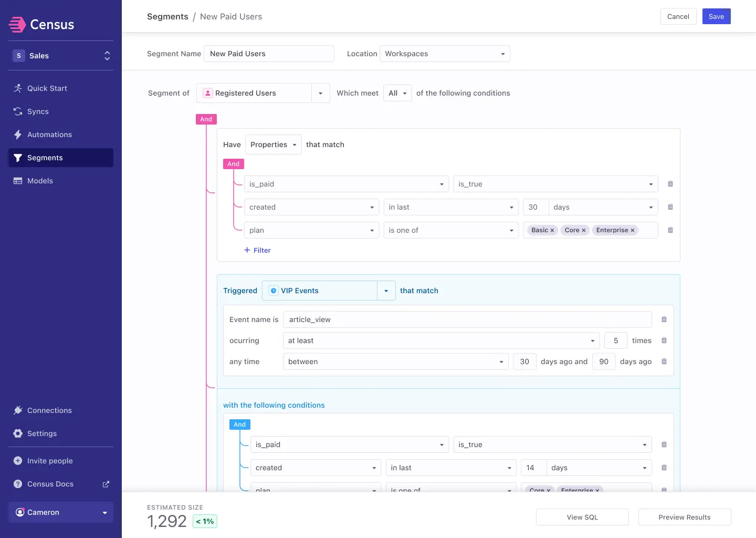This screenshot has width=756, height=538.
Task: Click the Preview Results button
Action: click(x=685, y=517)
